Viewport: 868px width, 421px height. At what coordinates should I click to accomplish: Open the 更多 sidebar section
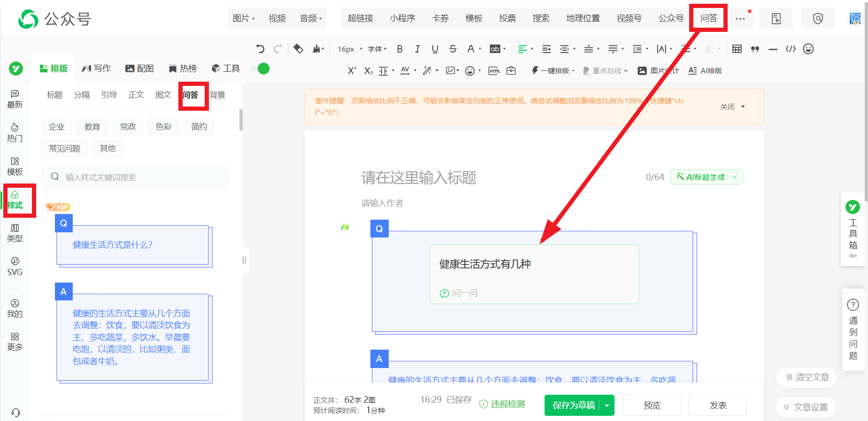pyautogui.click(x=15, y=342)
